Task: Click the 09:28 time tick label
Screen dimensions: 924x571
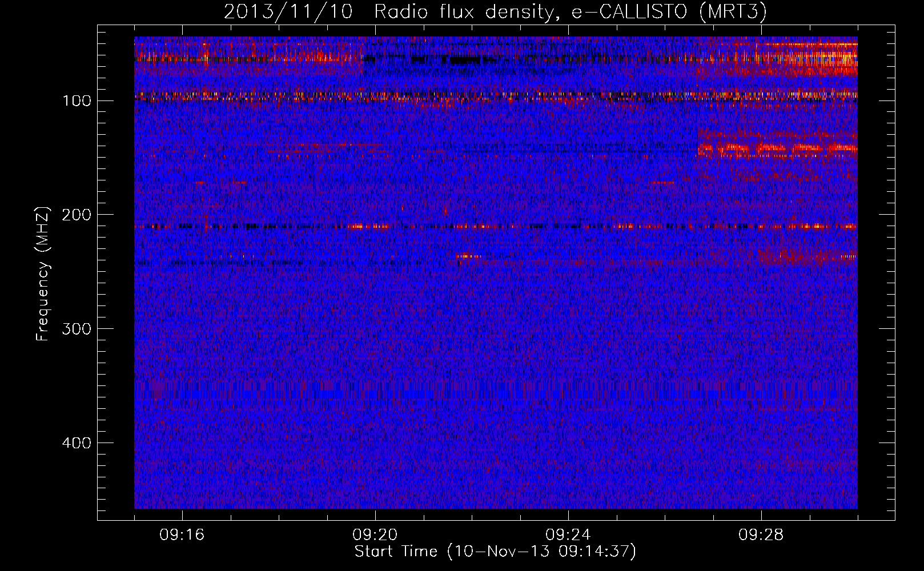Action: pos(761,535)
